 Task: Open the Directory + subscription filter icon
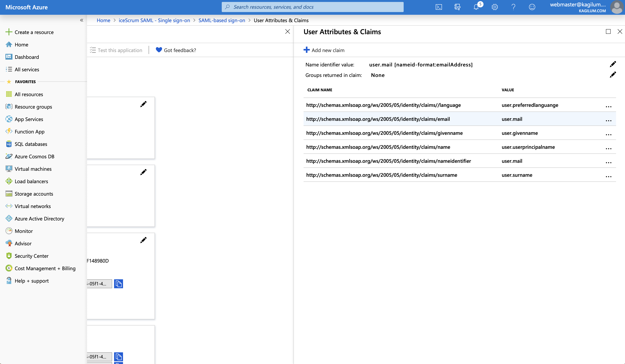457,7
